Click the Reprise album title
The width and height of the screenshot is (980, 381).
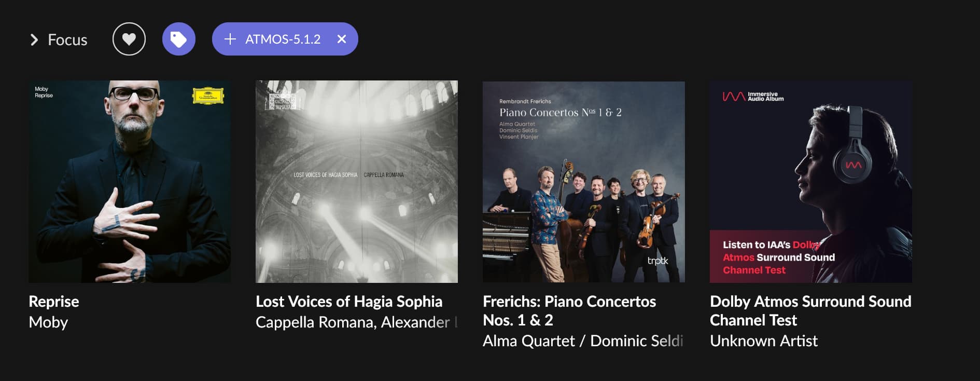(54, 302)
